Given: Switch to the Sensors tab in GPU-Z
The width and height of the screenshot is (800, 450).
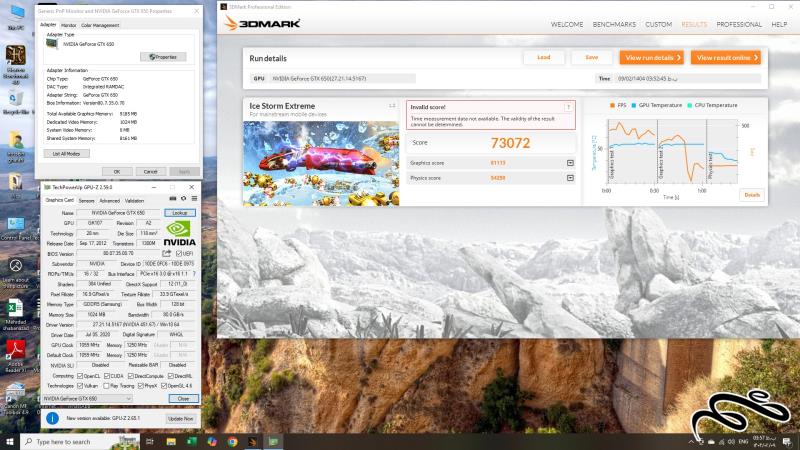Looking at the screenshot, I should point(86,201).
